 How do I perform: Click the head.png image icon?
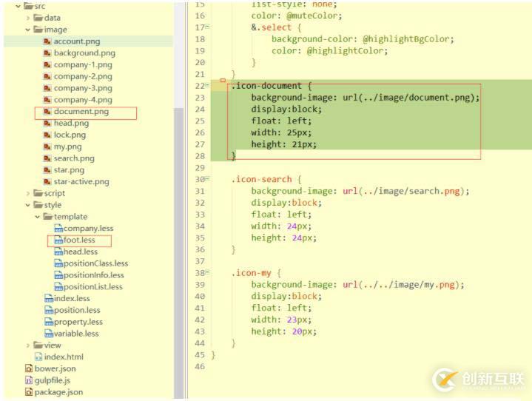coord(47,123)
